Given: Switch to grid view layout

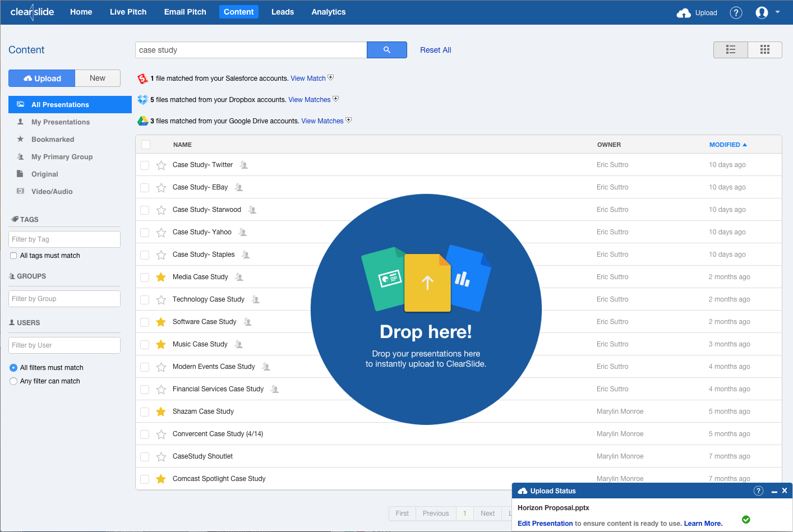Looking at the screenshot, I should 764,50.
